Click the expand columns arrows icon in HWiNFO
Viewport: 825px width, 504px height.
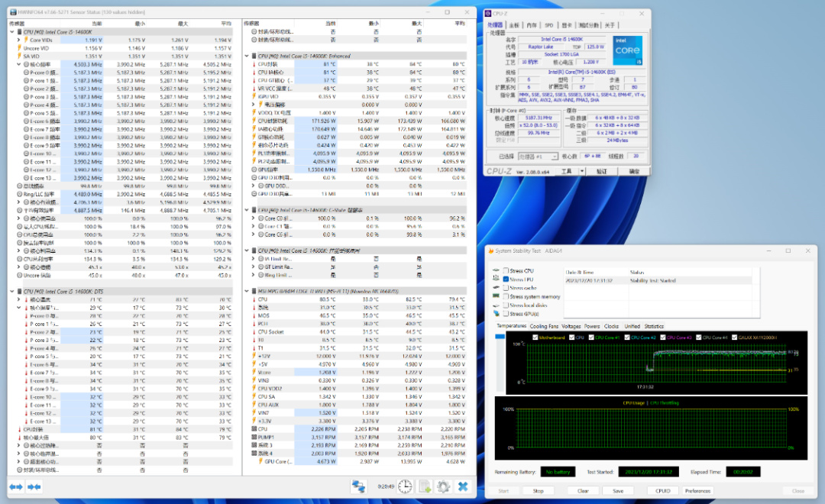[x=15, y=486]
